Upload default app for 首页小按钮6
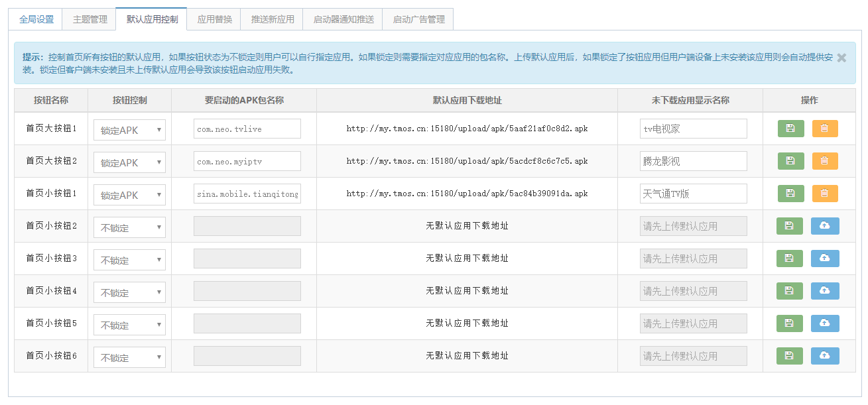Screen dimensions: 868x405 point(824,356)
